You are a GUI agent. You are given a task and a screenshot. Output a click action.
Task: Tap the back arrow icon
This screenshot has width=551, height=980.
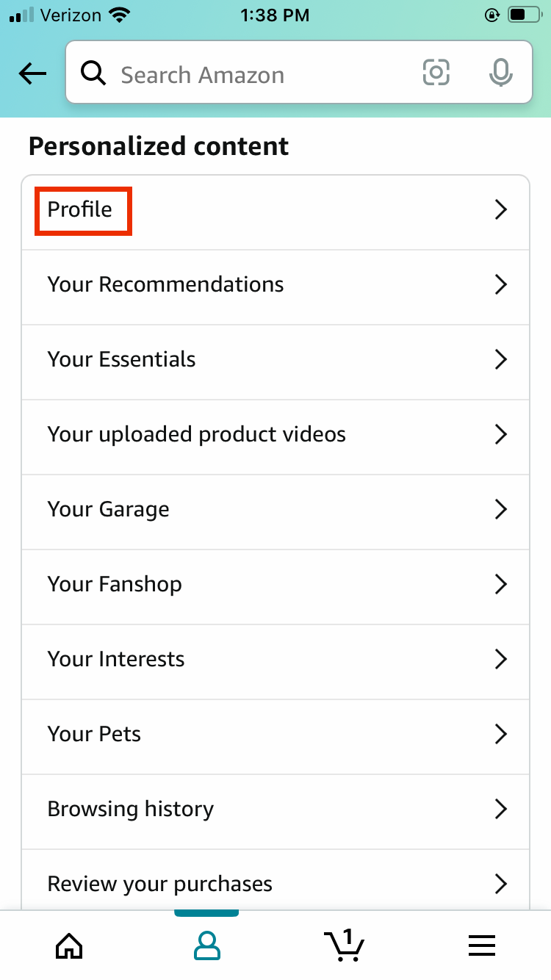pyautogui.click(x=32, y=73)
